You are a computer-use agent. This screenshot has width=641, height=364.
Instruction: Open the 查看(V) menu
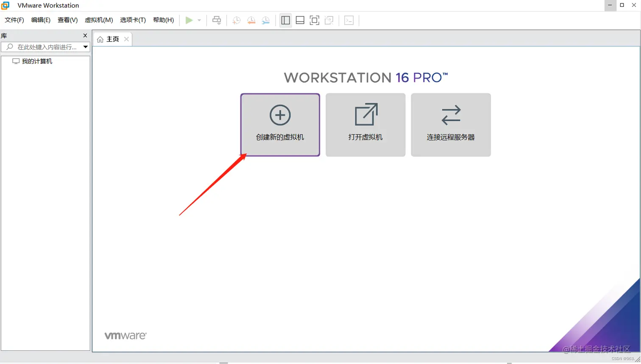pyautogui.click(x=68, y=20)
